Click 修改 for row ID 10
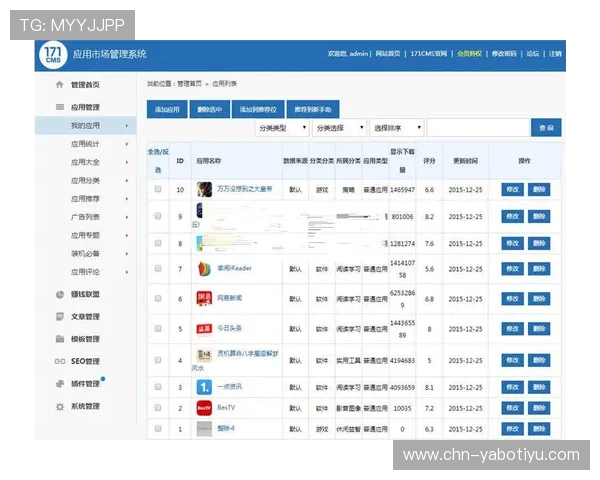600x480 pixels. point(512,189)
